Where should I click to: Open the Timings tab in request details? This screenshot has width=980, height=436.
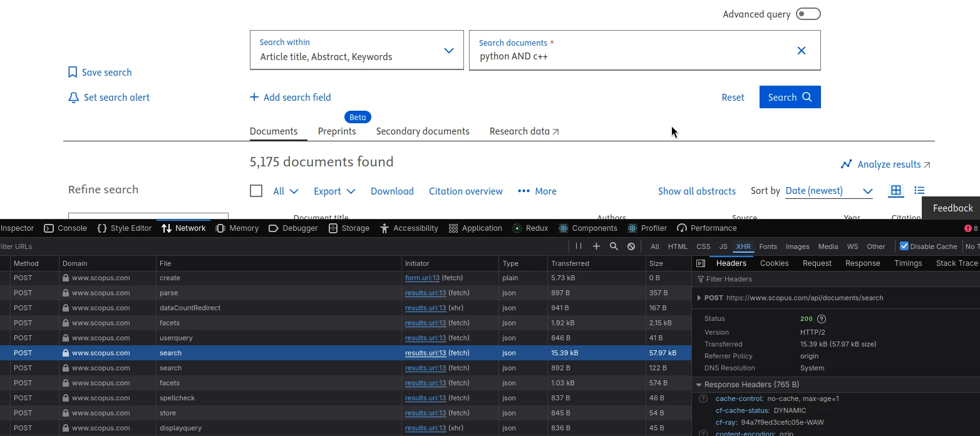click(908, 263)
